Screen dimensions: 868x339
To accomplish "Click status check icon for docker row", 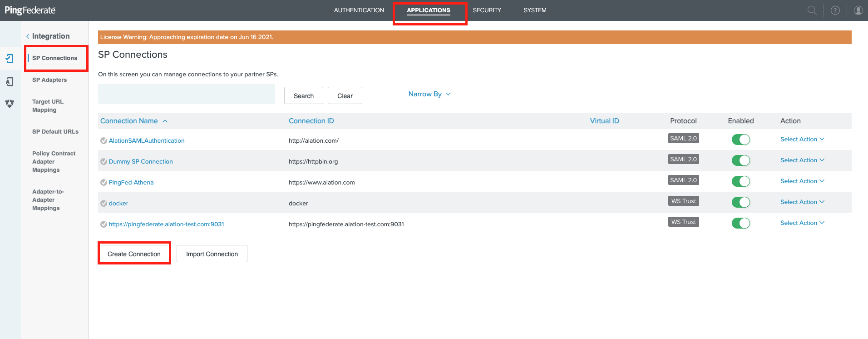I will (104, 204).
